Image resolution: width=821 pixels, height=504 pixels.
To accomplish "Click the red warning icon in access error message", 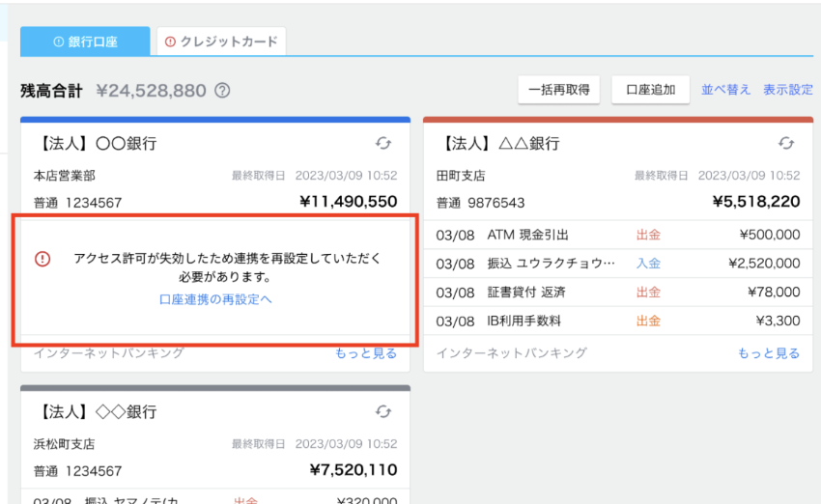I will pyautogui.click(x=42, y=259).
